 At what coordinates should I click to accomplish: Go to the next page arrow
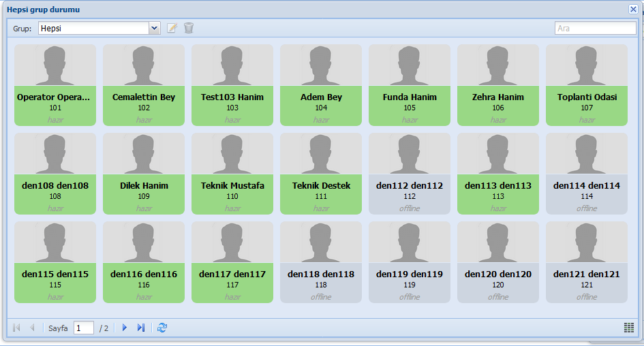(x=125, y=328)
